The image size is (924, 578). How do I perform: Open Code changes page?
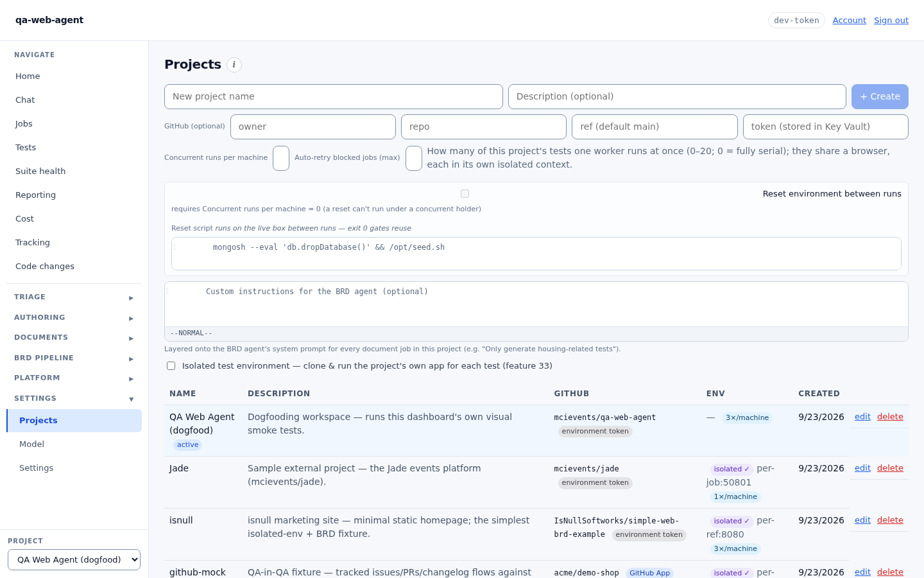click(x=74, y=267)
